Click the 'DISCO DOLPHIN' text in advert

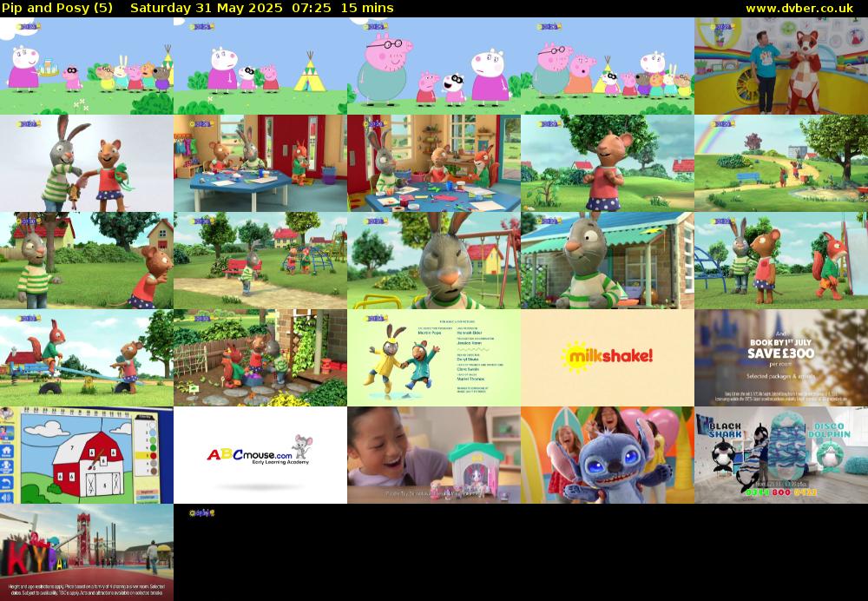pos(829,431)
